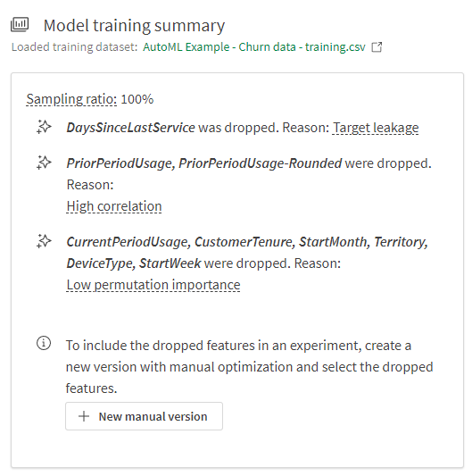472x476 pixels.
Task: Open training dataset via external link icon
Action: (377, 47)
